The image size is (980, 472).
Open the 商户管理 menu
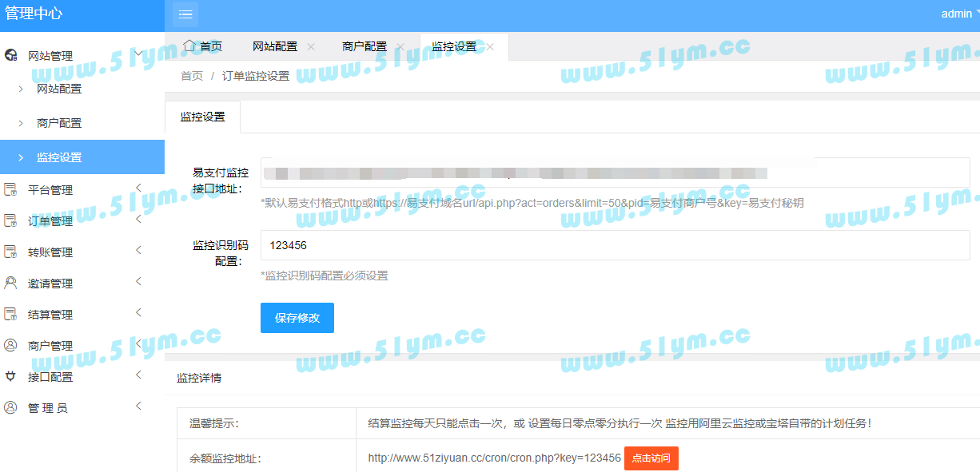click(x=82, y=346)
